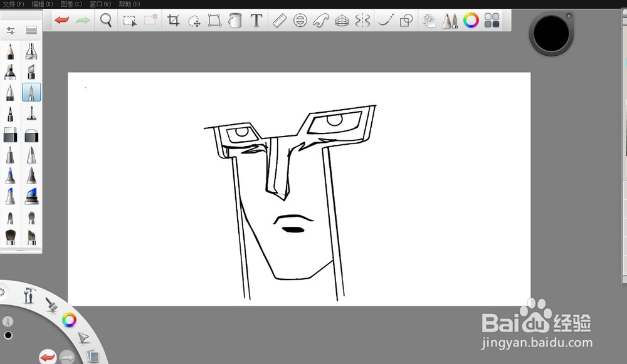
Task: Click the small knob on color puck
Action: (569, 16)
